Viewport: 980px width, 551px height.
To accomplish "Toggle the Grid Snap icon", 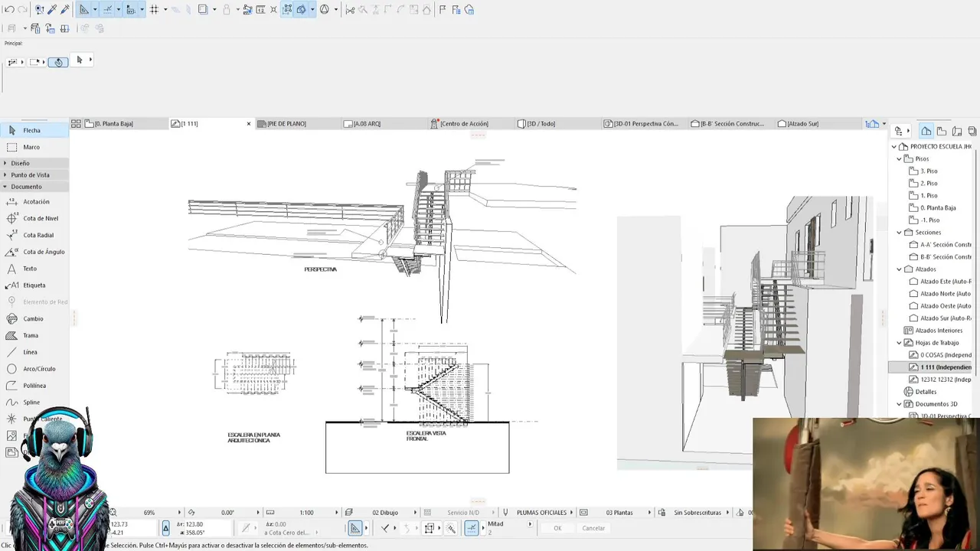I will point(154,10).
